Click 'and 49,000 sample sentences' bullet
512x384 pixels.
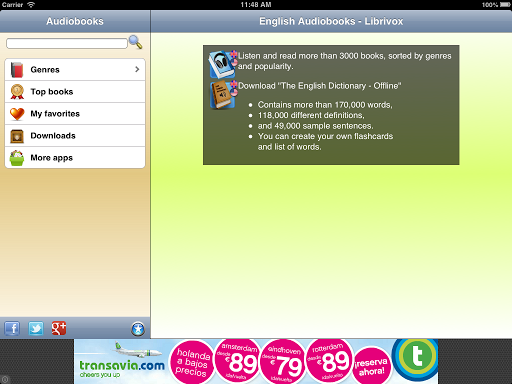[315, 126]
